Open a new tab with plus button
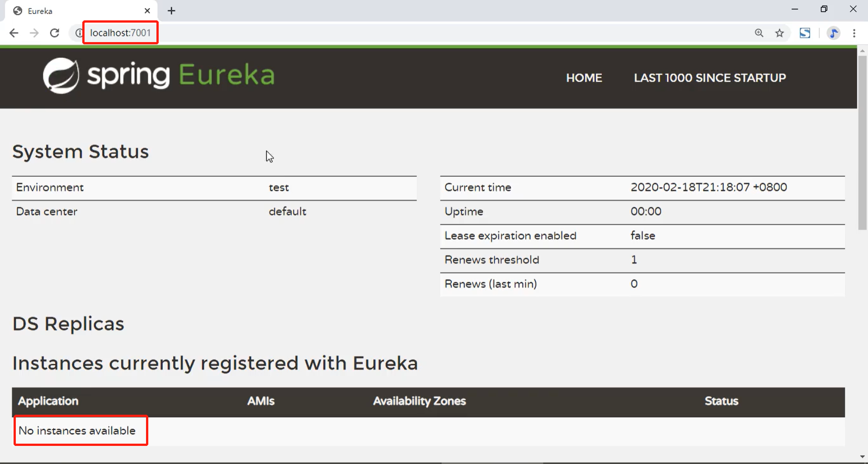 [x=171, y=11]
